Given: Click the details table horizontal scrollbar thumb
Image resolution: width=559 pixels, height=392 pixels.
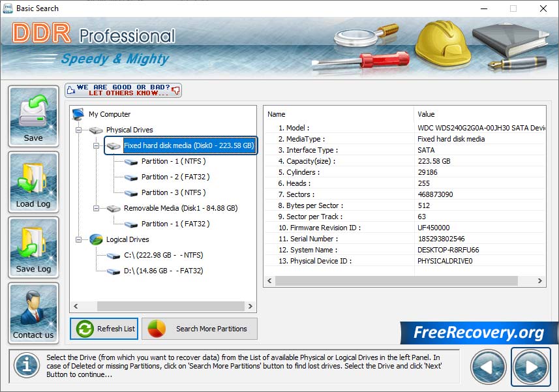Looking at the screenshot, I should coord(397,281).
